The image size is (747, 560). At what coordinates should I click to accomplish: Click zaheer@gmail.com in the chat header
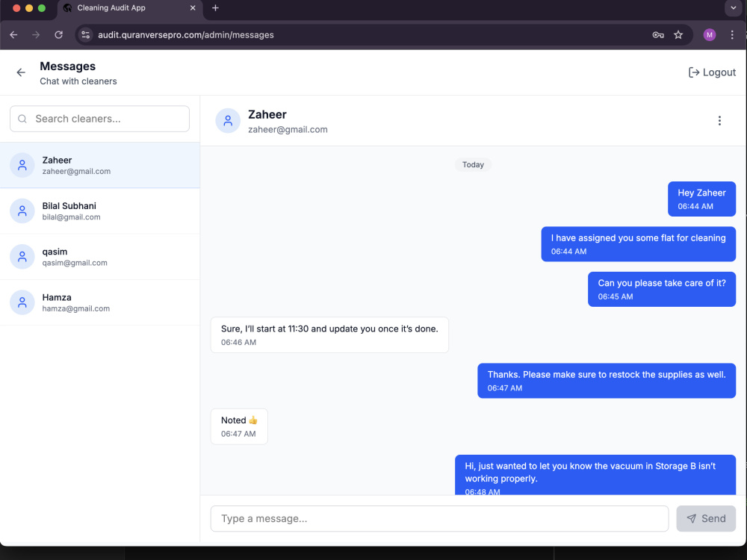pos(288,129)
